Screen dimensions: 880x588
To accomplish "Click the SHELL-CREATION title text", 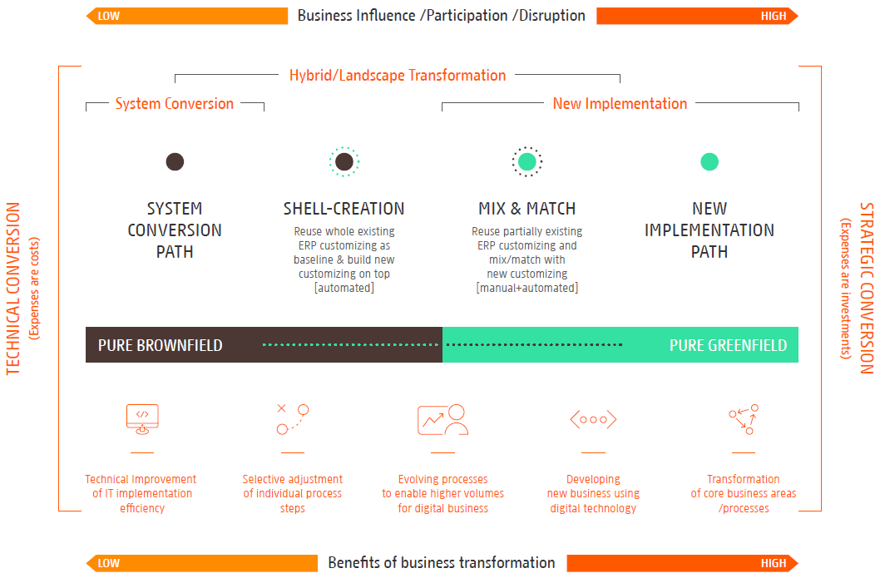I will click(x=344, y=209).
